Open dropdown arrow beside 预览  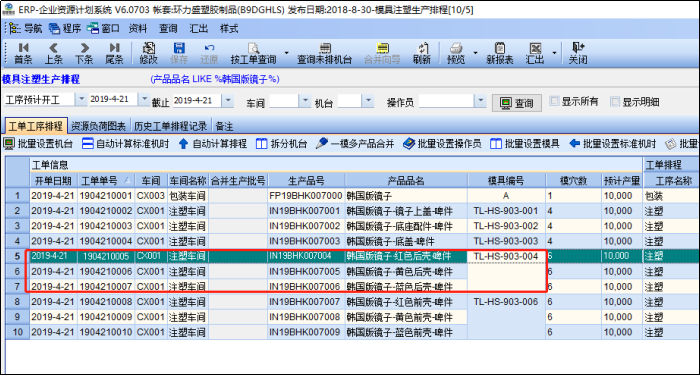(x=475, y=53)
